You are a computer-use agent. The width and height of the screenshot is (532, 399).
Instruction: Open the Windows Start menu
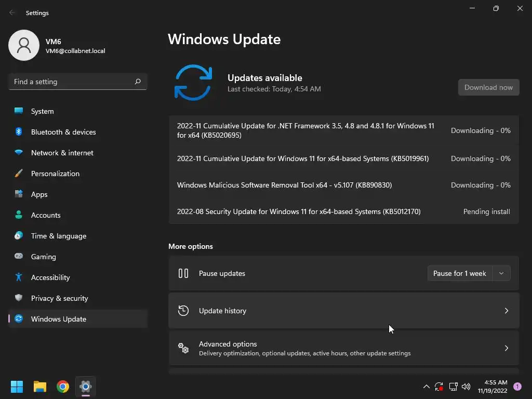pos(17,387)
